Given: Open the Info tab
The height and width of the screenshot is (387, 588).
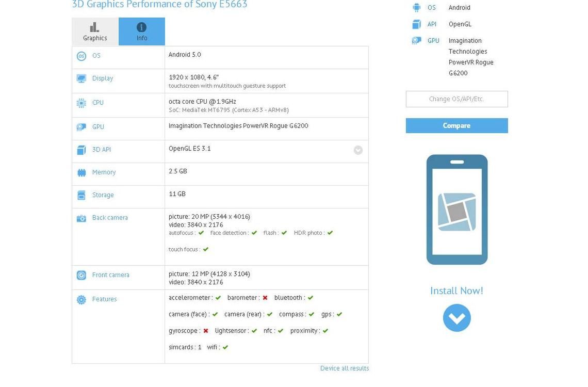Looking at the screenshot, I should pyautogui.click(x=141, y=31).
